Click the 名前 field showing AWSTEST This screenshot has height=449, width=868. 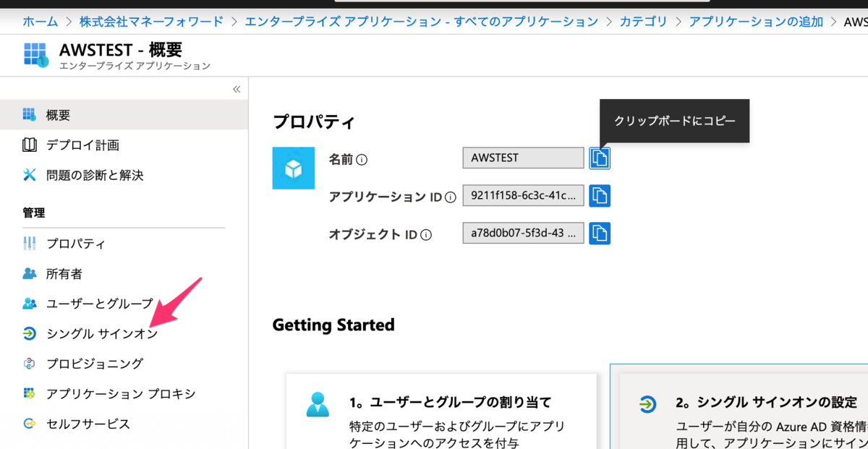pyautogui.click(x=523, y=158)
